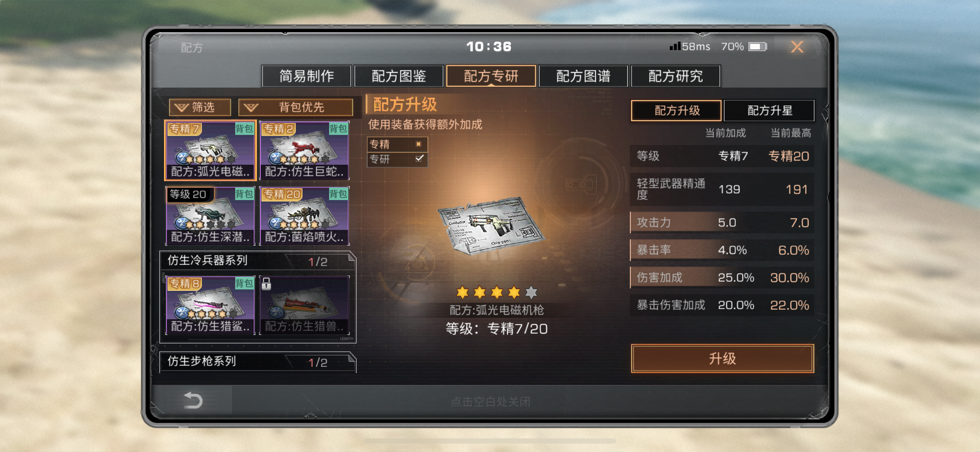
Task: Select the 仿生猎鲨 recipe blueprint icon
Action: tap(210, 305)
